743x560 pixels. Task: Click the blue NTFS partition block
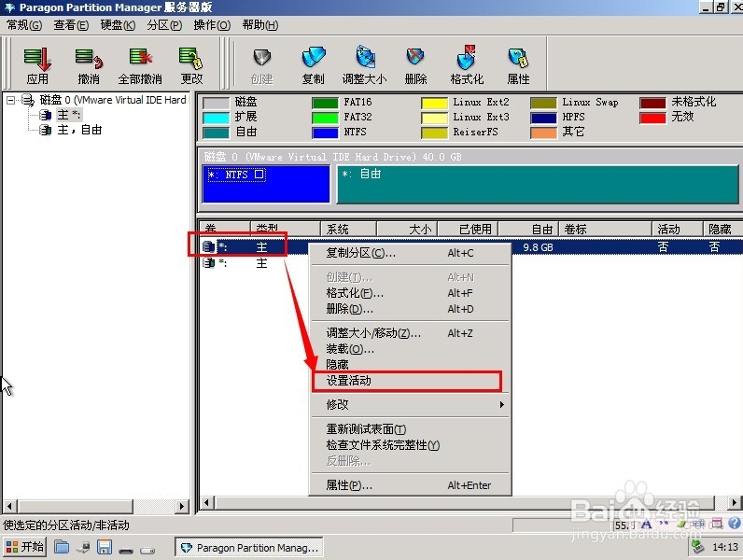coord(266,184)
